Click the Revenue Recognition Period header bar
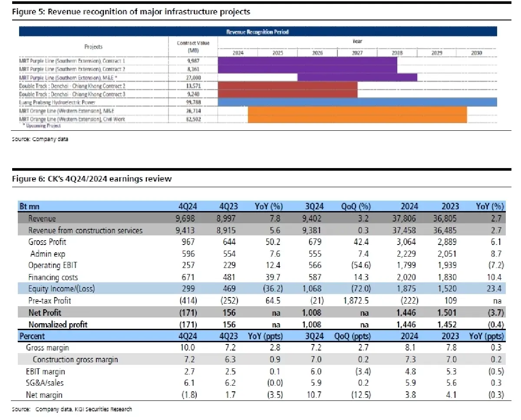The height and width of the screenshot is (420, 521). tap(257, 32)
